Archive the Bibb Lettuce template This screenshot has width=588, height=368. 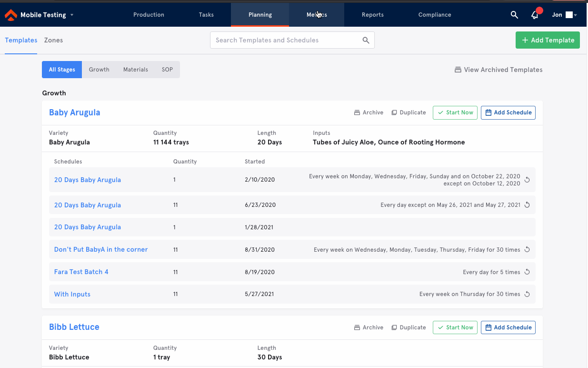(x=369, y=327)
